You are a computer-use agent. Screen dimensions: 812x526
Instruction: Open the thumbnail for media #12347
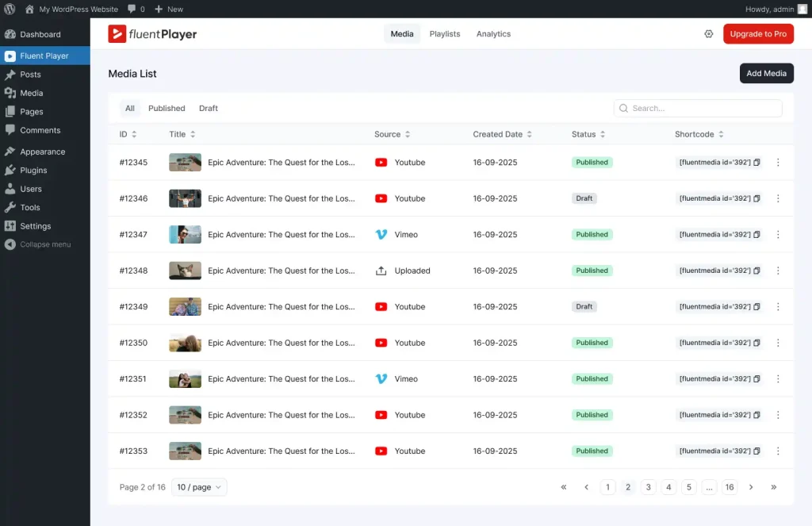185,235
